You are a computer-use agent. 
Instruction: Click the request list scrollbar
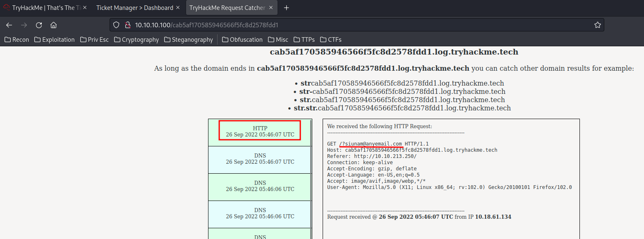click(311, 179)
